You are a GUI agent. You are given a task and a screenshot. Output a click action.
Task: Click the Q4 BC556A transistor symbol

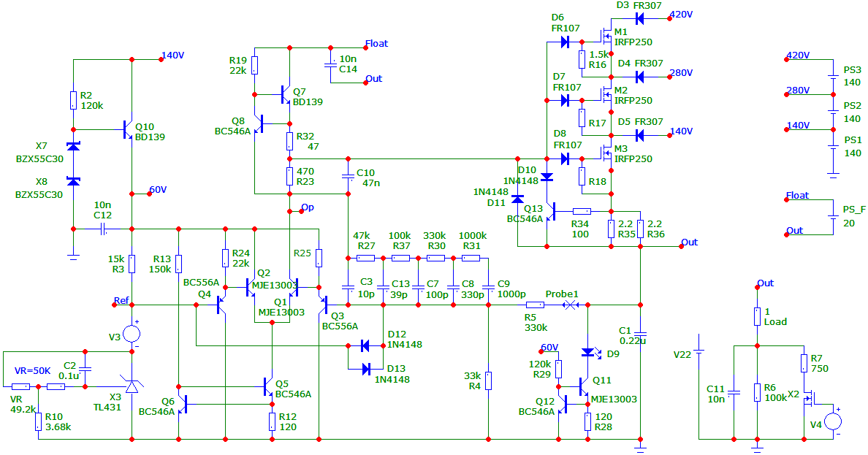pyautogui.click(x=222, y=305)
